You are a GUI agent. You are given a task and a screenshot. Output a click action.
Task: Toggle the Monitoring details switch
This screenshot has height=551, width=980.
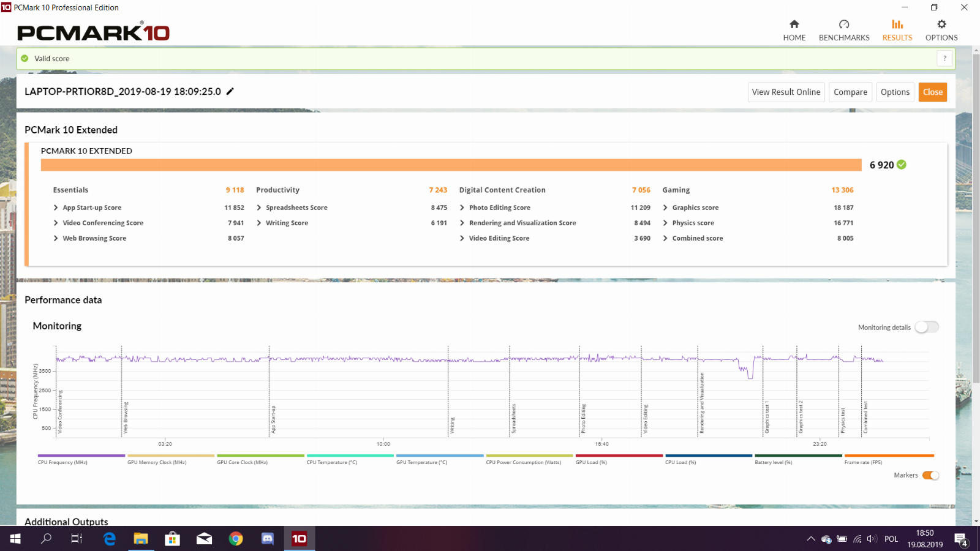pos(927,327)
